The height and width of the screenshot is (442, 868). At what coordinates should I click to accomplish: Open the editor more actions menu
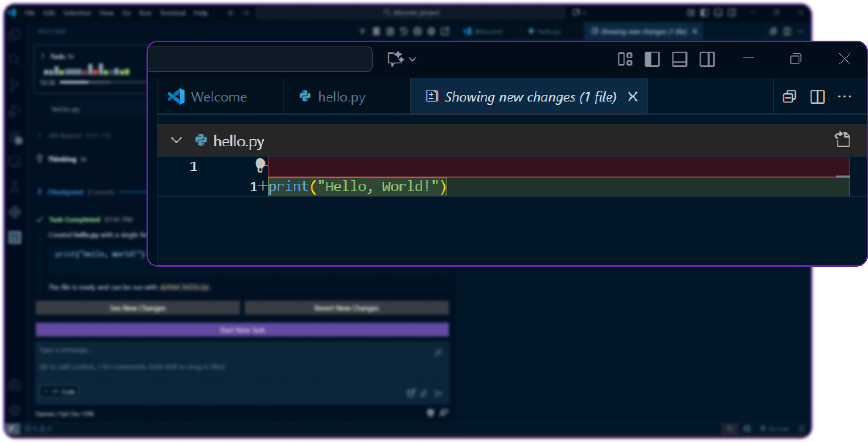[x=845, y=97]
